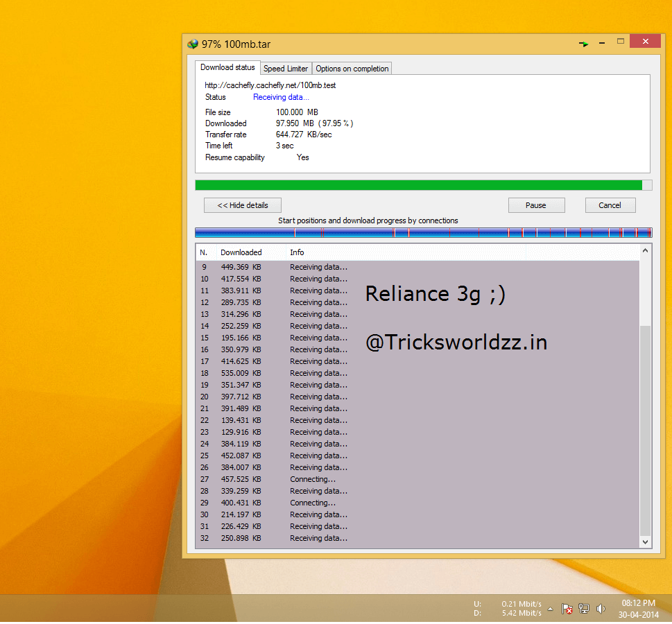Screen dimensions: 672x624
Task: Click the connection list scrollbar thumb
Action: [646, 431]
